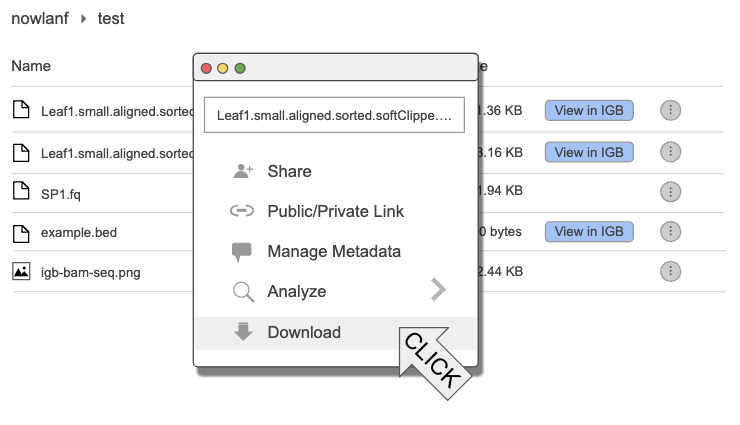This screenshot has height=425, width=740.
Task: Click View in IGB for first Leaf1 file
Action: point(589,110)
